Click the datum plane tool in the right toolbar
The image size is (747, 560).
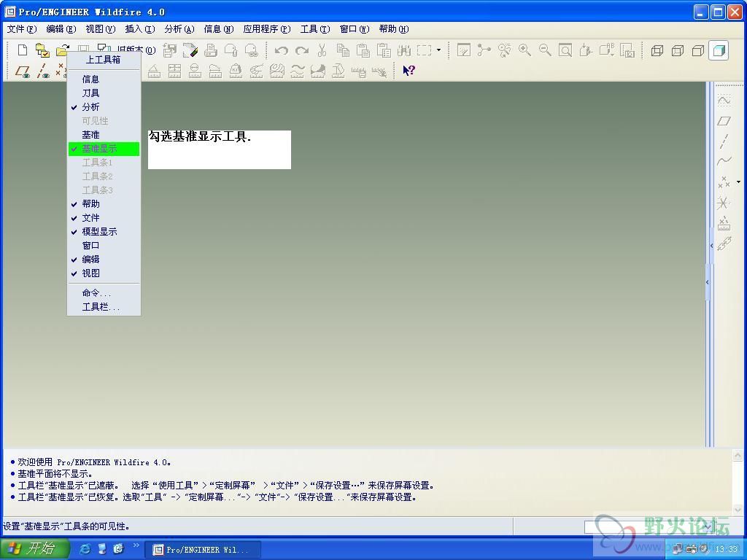click(x=724, y=121)
